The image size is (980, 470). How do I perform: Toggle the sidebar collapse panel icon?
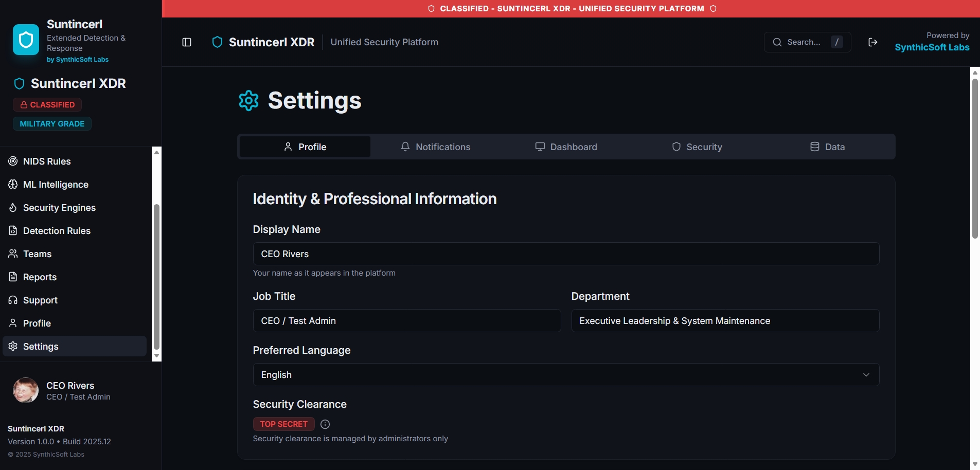tap(187, 42)
